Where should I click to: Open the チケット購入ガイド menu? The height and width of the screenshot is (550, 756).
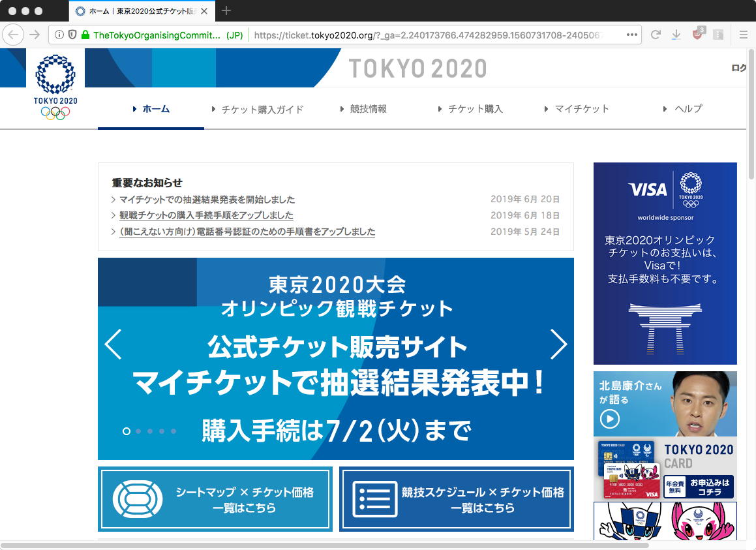[258, 110]
